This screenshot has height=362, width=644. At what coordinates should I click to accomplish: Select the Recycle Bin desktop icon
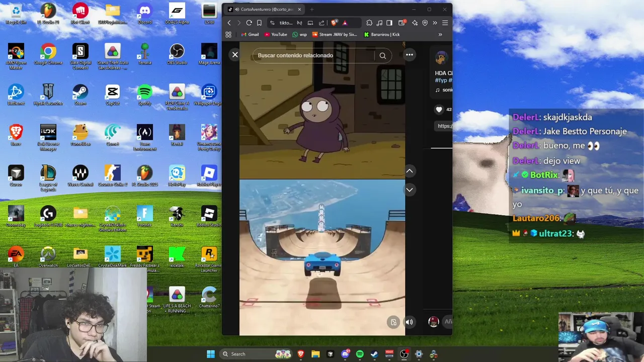pos(16,14)
